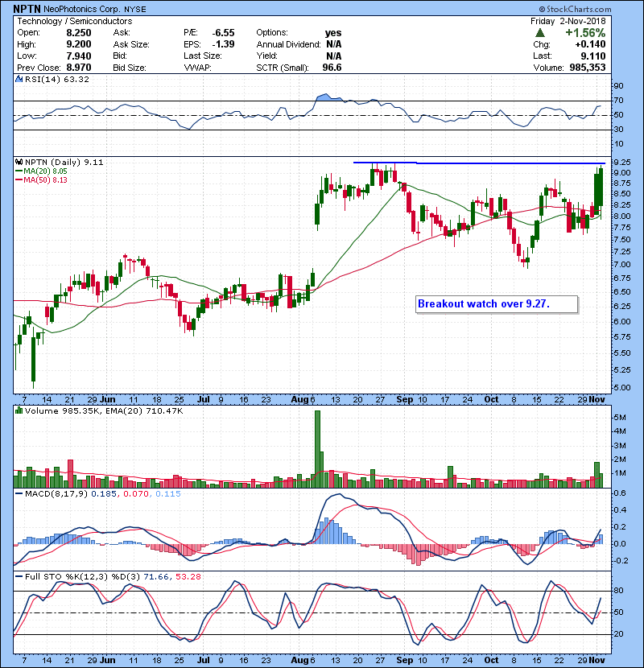The image size is (644, 668).
Task: Click the date Friday 2-Nov-2018
Action: [568, 21]
